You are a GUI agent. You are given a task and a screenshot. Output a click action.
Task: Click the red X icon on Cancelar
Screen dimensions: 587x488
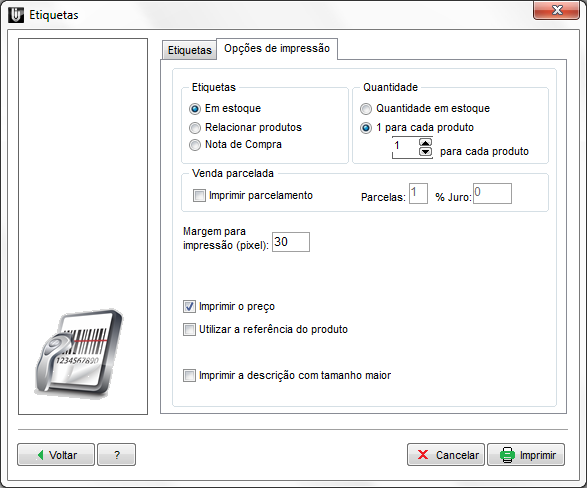pyautogui.click(x=423, y=455)
